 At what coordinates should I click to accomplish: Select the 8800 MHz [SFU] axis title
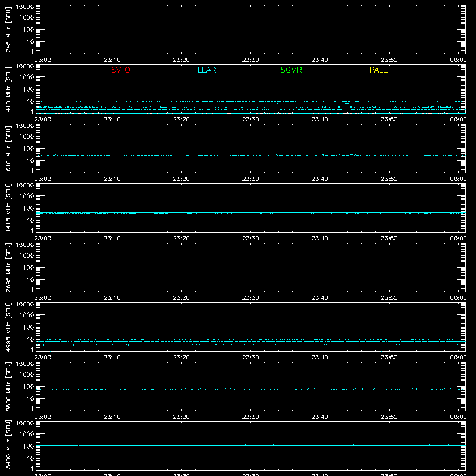tap(8, 386)
